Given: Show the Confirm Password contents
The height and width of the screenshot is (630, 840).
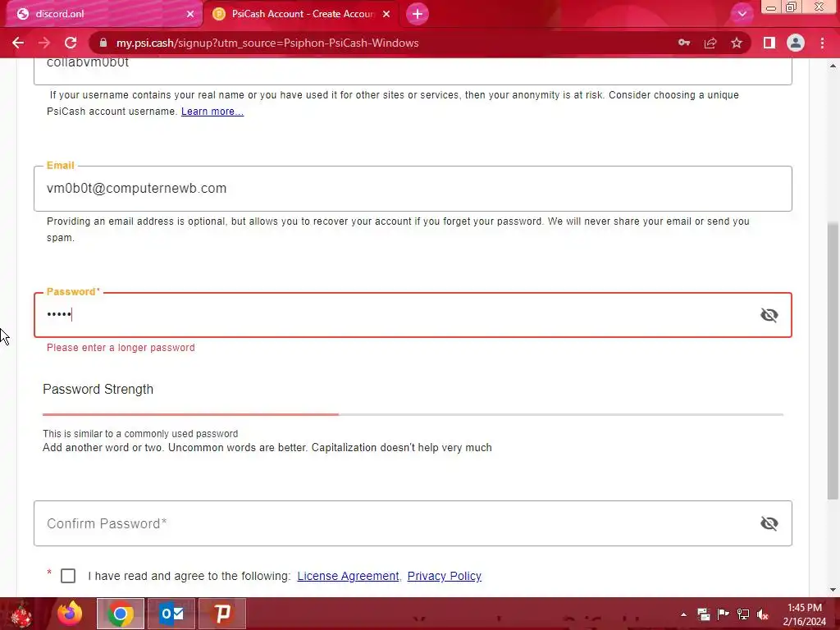Looking at the screenshot, I should pyautogui.click(x=769, y=523).
